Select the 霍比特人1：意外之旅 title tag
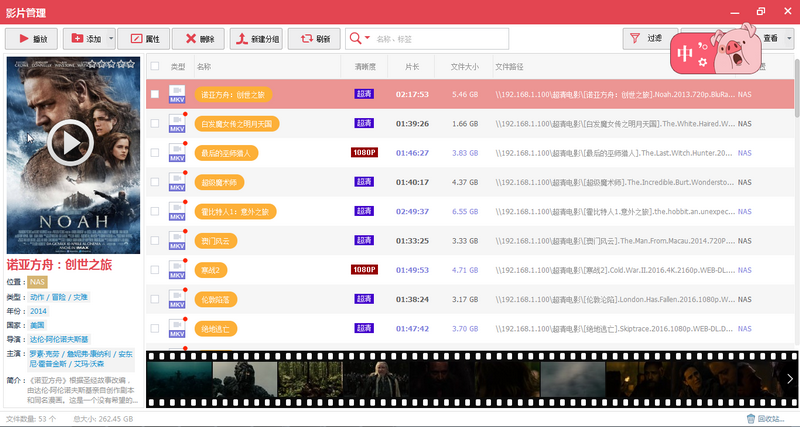Viewport: 800px width, 427px height. [x=235, y=211]
